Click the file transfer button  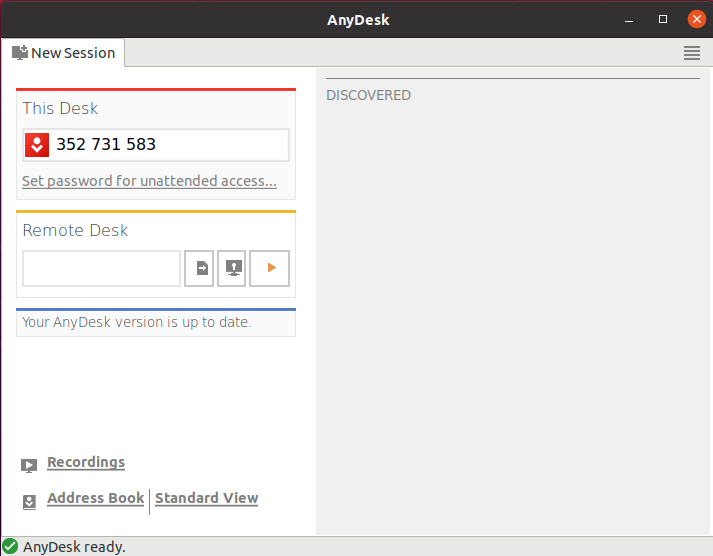click(x=199, y=268)
